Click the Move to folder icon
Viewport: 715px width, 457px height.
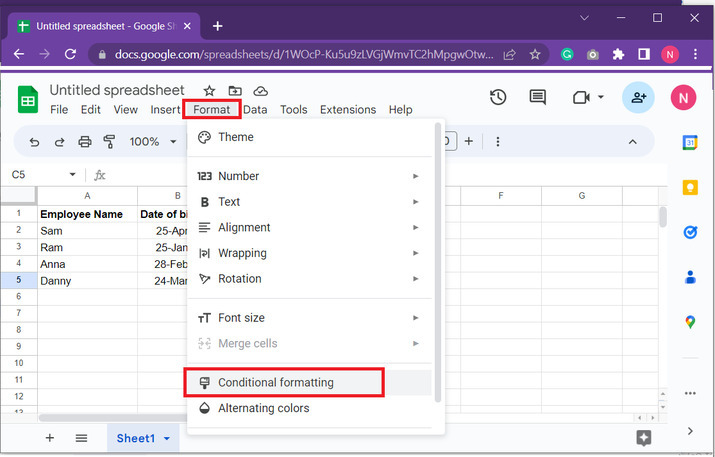(x=235, y=91)
